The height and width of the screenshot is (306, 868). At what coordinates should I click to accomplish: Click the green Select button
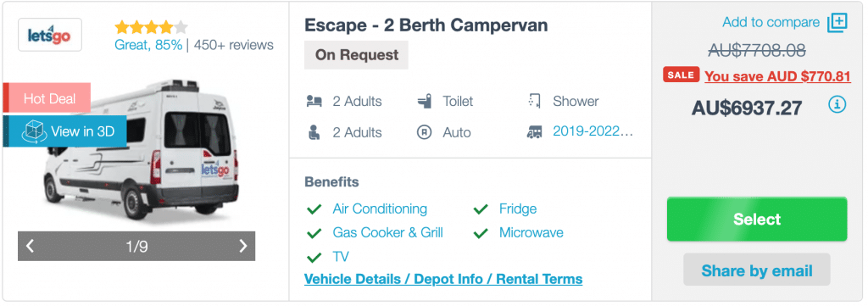click(757, 220)
